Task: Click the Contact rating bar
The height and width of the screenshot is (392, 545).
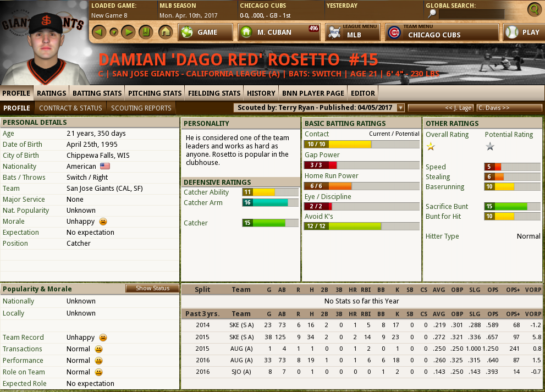Action: click(x=361, y=144)
